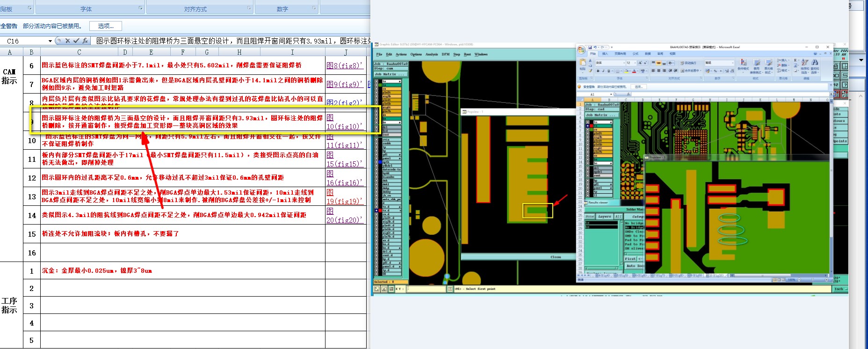Open the Actions menu in Graphic Editor
This screenshot has height=349, width=868.
[401, 54]
